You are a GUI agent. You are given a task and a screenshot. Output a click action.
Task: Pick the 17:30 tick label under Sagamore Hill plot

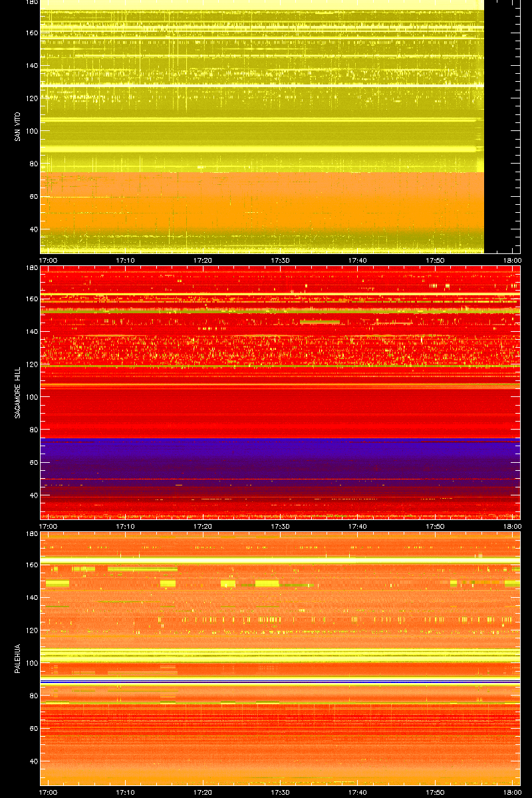point(281,526)
